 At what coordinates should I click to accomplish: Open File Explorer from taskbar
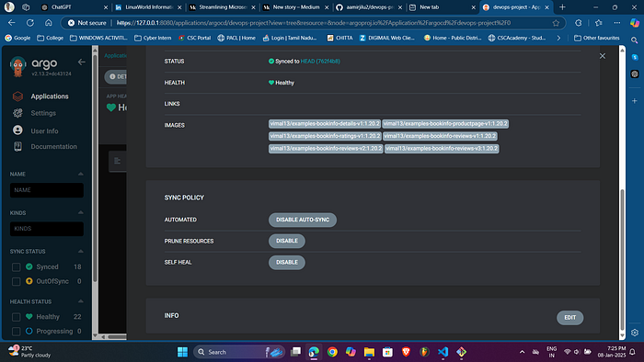click(x=369, y=352)
